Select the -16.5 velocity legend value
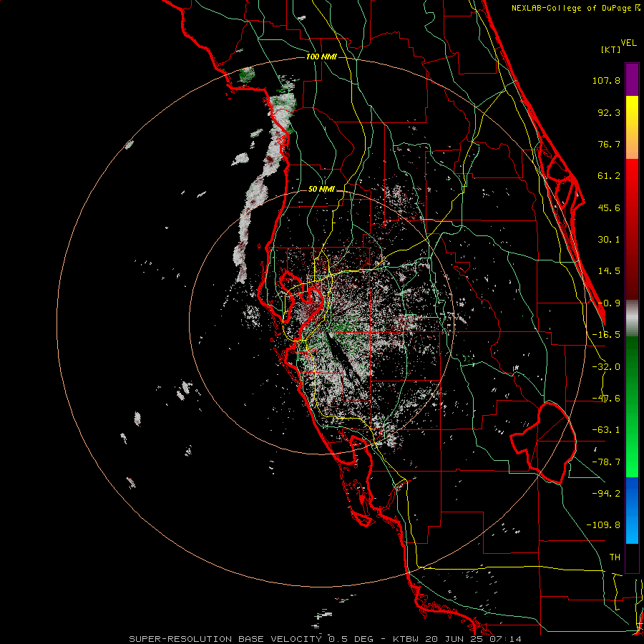The height and width of the screenshot is (644, 644). 606,335
